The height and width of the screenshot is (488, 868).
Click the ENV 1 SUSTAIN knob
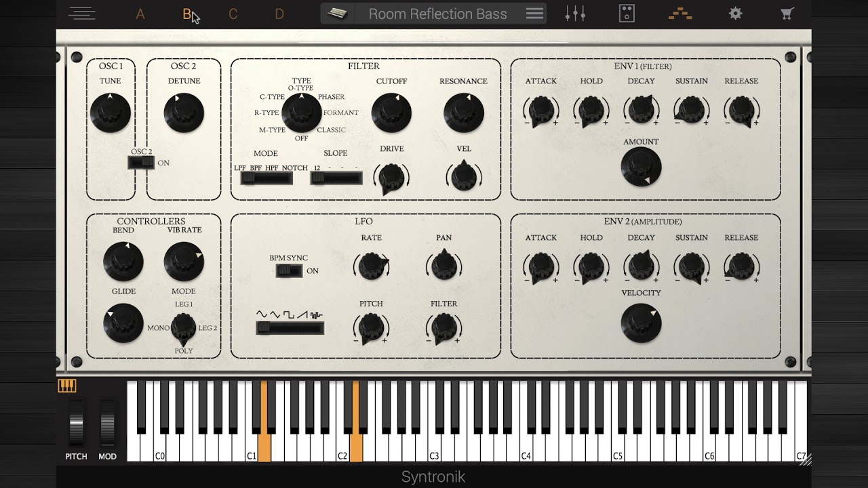(692, 110)
